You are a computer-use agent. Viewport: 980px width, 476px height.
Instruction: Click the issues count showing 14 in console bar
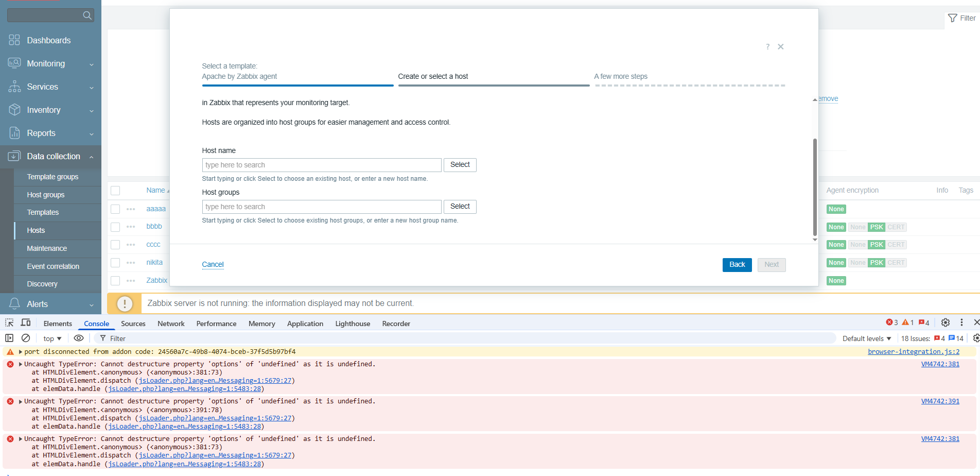956,338
